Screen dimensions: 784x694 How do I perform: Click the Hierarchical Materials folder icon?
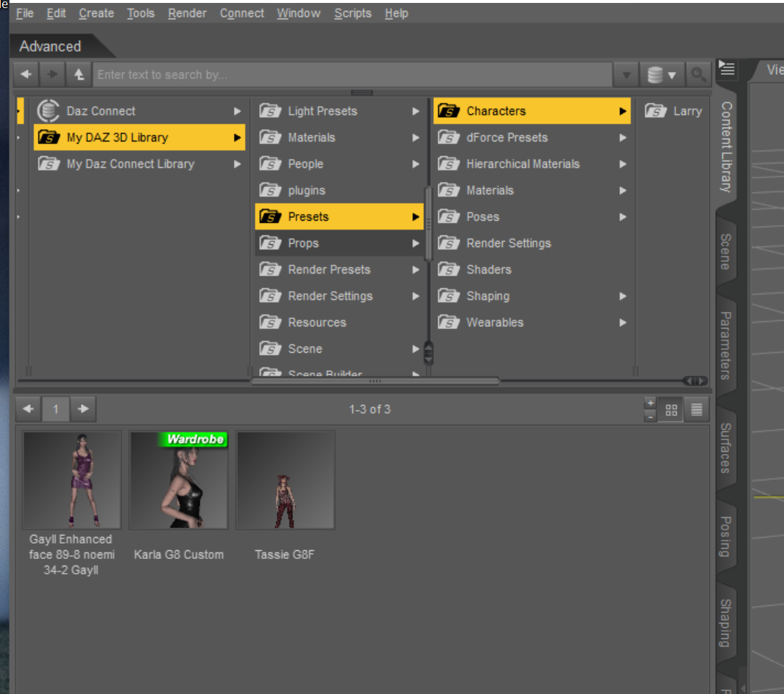point(449,164)
